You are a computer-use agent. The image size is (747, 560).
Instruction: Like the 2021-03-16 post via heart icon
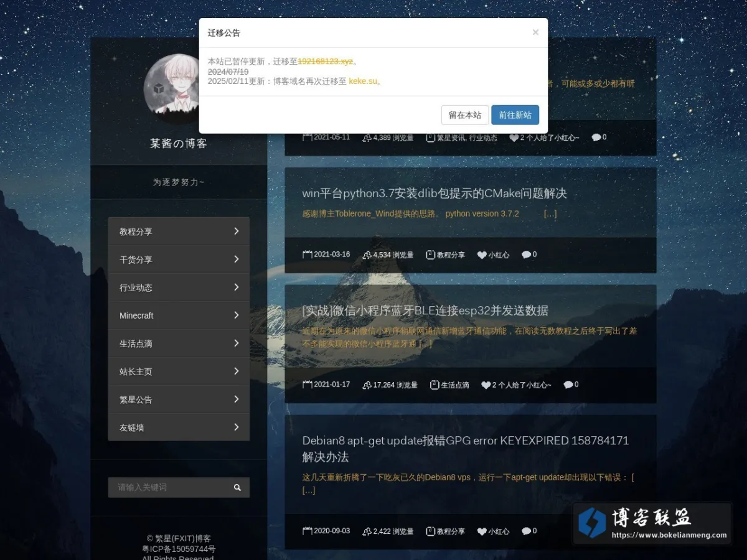(482, 255)
